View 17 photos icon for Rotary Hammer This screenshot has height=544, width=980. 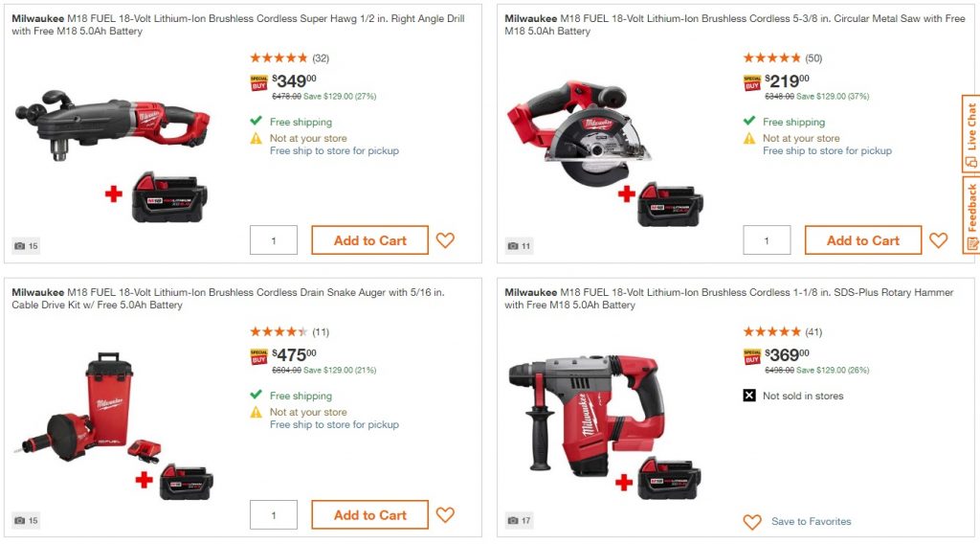click(520, 520)
